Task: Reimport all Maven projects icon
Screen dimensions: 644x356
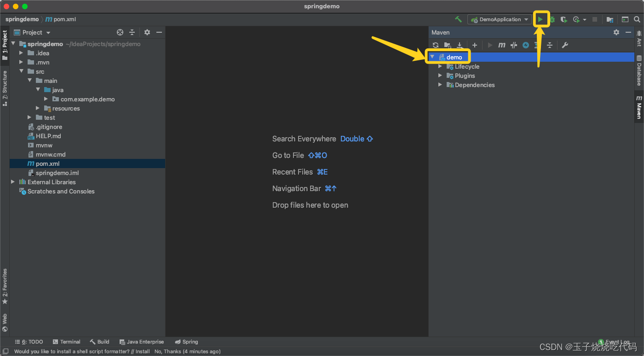Action: pyautogui.click(x=436, y=45)
